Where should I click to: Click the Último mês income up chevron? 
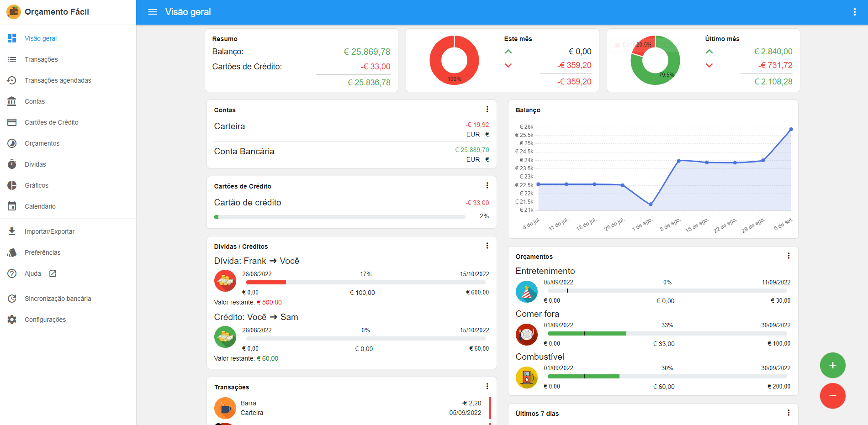tap(709, 52)
